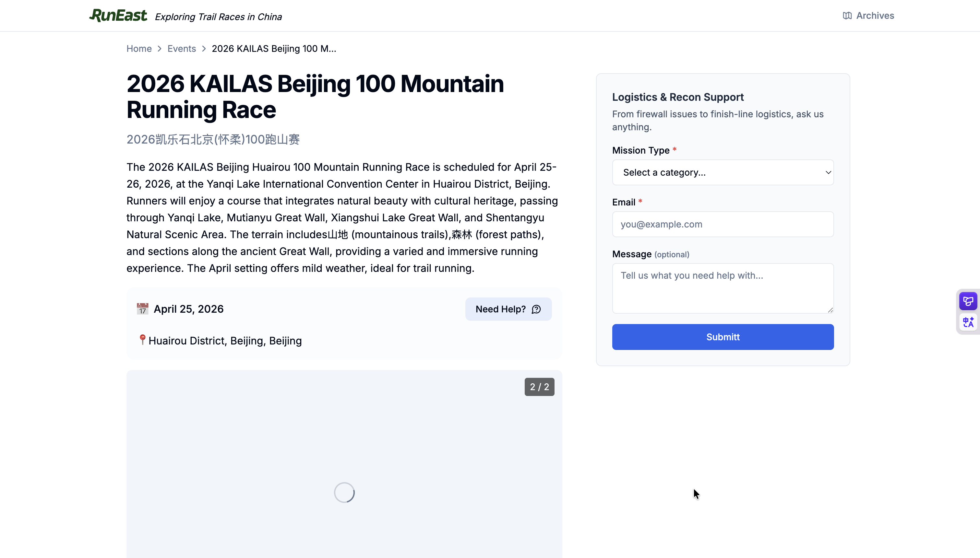Screen dimensions: 980x558
Task: Click the optional Message textarea
Action: (x=722, y=288)
